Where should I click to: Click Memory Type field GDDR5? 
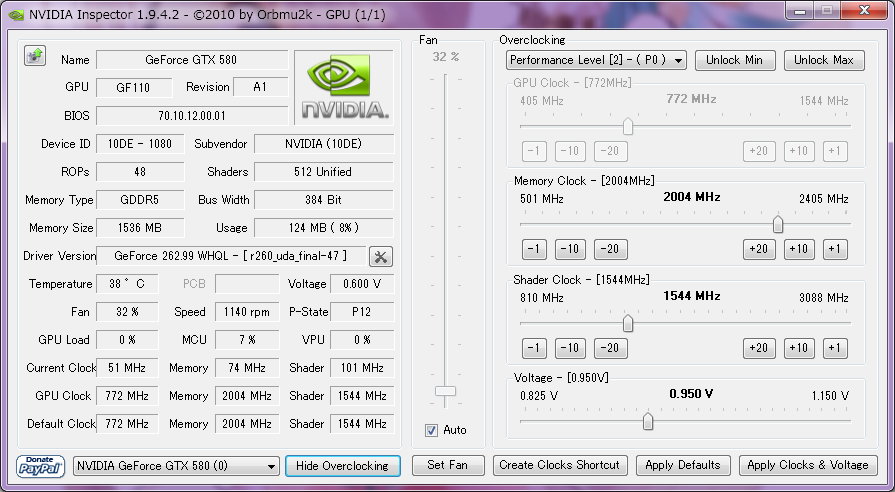coord(140,200)
